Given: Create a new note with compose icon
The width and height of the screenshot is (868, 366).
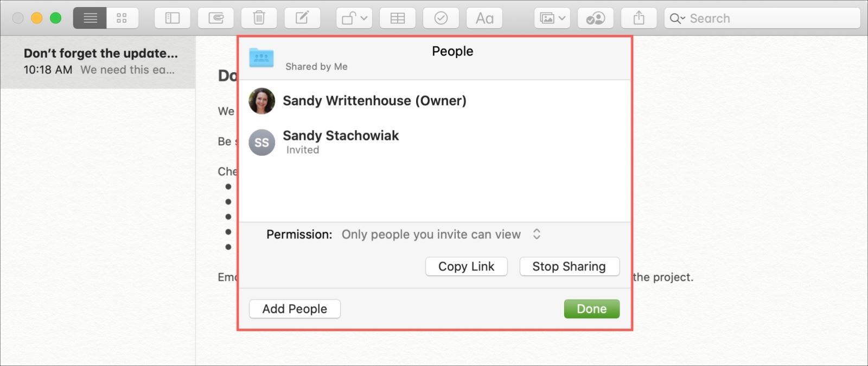Looking at the screenshot, I should point(302,18).
